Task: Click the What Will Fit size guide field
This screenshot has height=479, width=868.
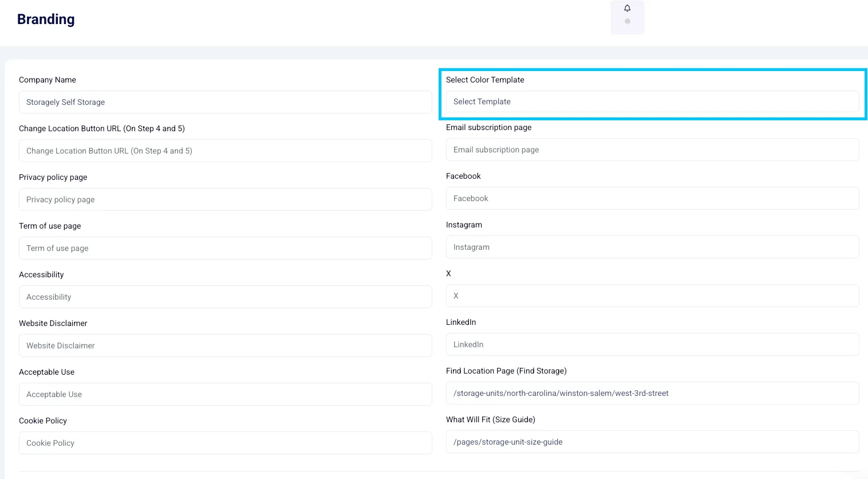Action: [653, 442]
